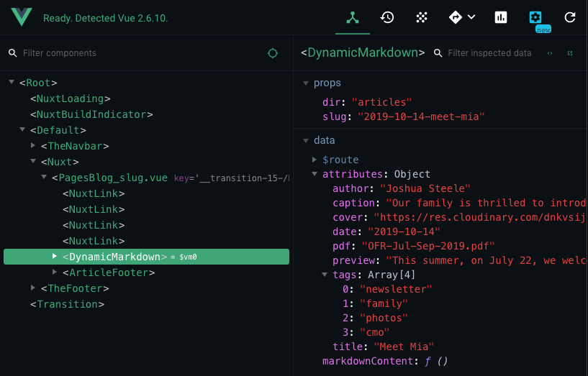588x376 pixels.
Task: Click the Inspect DOM code icon
Action: point(550,53)
